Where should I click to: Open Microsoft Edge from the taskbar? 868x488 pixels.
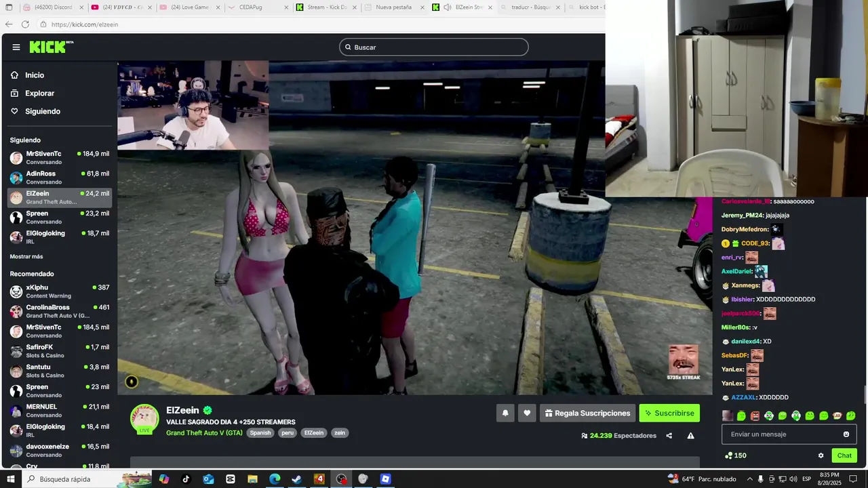275,479
